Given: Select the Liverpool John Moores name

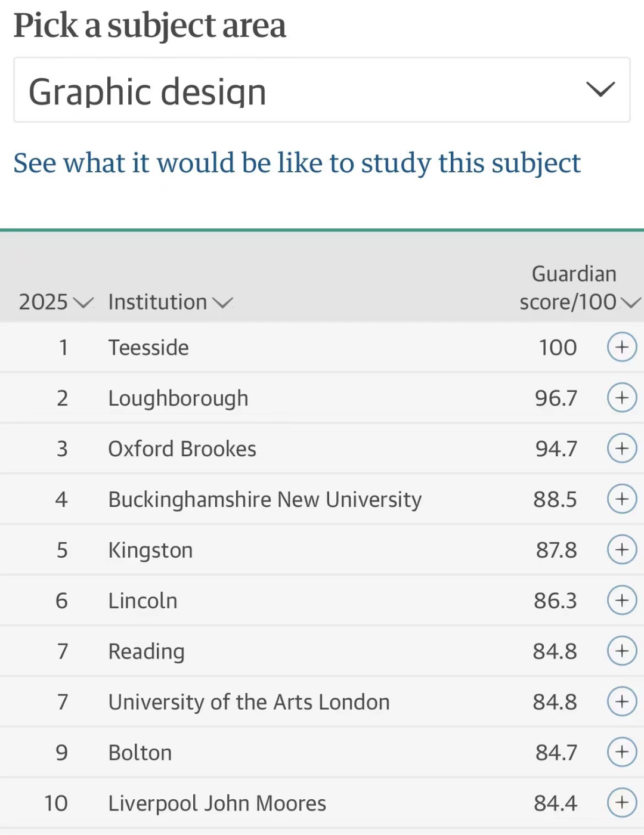Looking at the screenshot, I should point(217,803).
